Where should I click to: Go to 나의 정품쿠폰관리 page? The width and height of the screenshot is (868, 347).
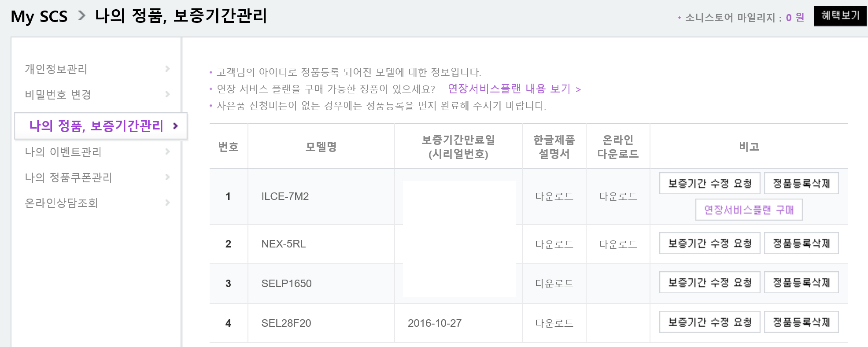click(68, 177)
